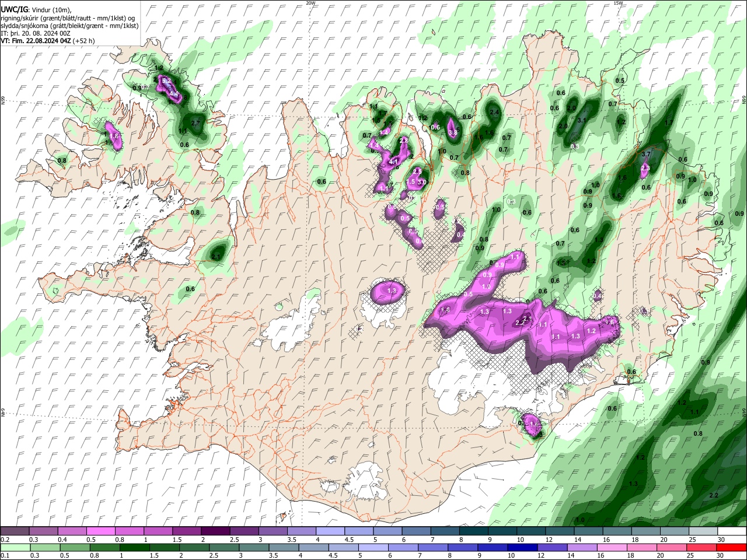Click the '3.7' precipitation value on the map
747x560 pixels.
click(646, 154)
